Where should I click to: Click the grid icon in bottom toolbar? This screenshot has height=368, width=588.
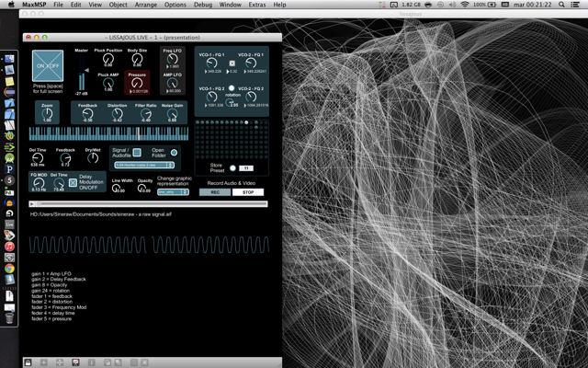tap(133, 362)
